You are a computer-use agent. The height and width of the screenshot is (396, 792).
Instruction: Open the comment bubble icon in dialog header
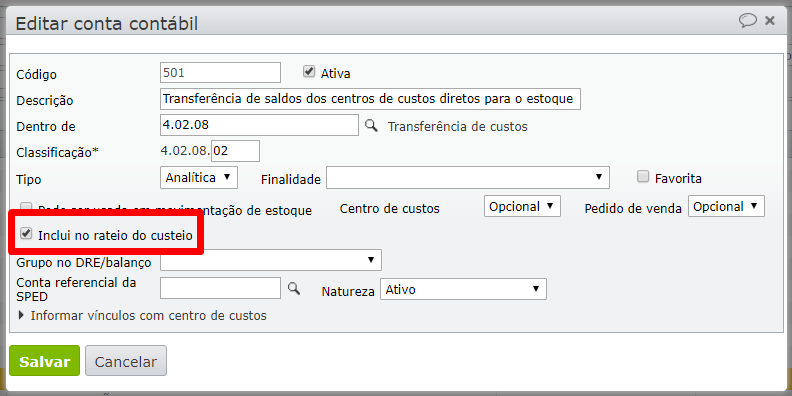[x=748, y=20]
